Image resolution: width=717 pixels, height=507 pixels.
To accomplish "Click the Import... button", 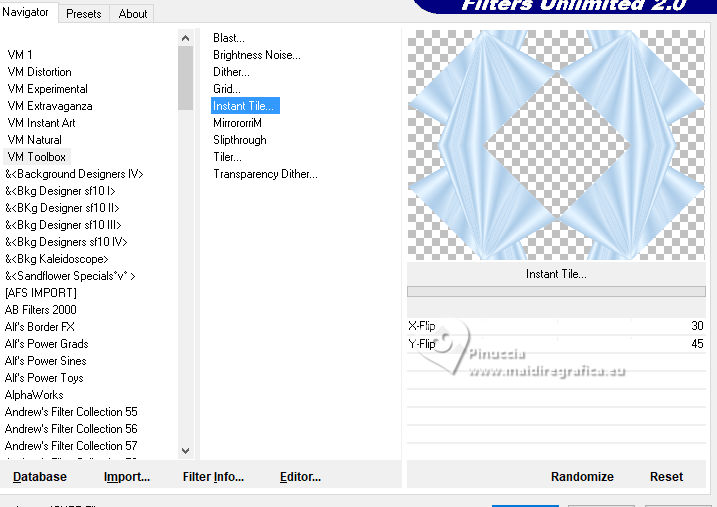I will (x=127, y=477).
